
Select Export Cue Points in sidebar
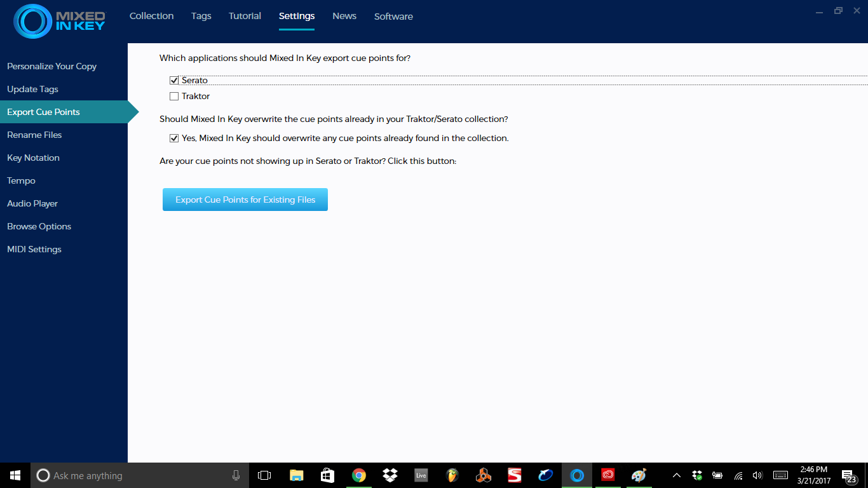click(x=64, y=112)
